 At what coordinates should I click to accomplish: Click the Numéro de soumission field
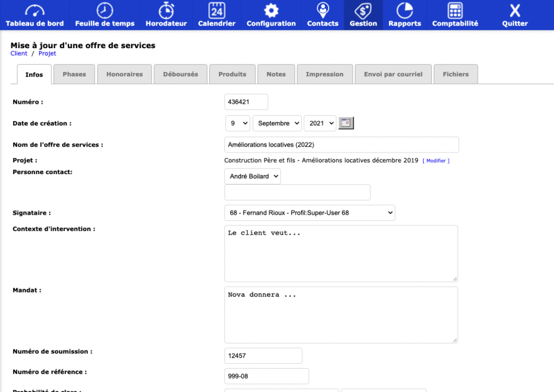tap(263, 356)
